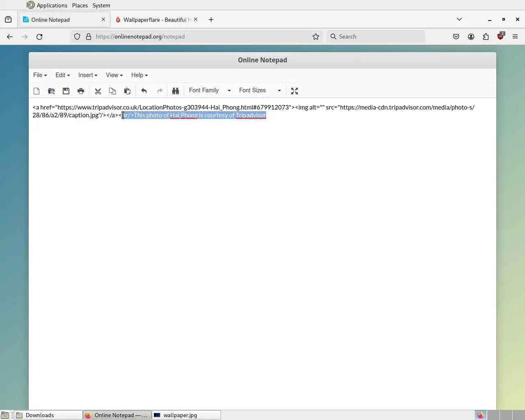Image resolution: width=525 pixels, height=420 pixels.
Task: Open the print preview icon
Action: click(51, 91)
